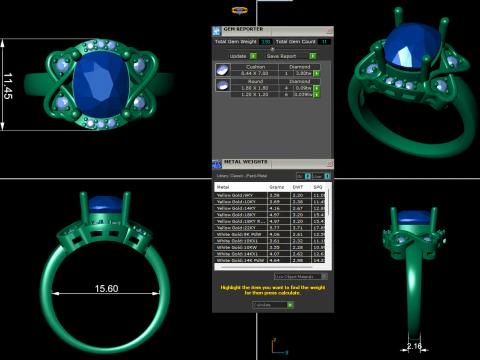Click the Cushion gem thumbnail icon
Screen dimensions: 480x360
(x=222, y=70)
